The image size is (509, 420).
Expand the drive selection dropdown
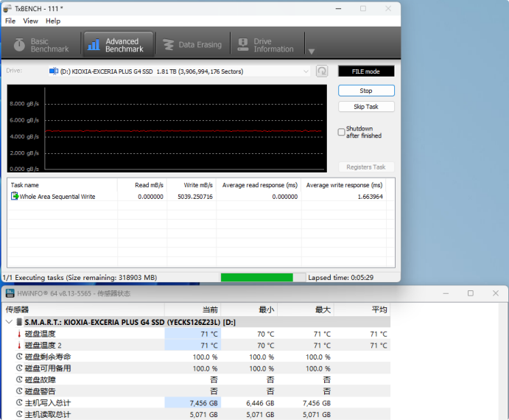(306, 71)
